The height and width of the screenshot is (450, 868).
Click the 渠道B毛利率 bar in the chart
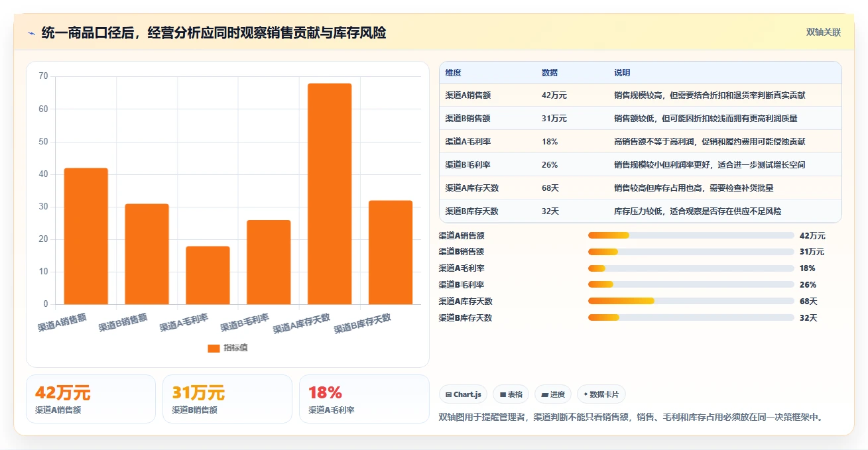269,262
